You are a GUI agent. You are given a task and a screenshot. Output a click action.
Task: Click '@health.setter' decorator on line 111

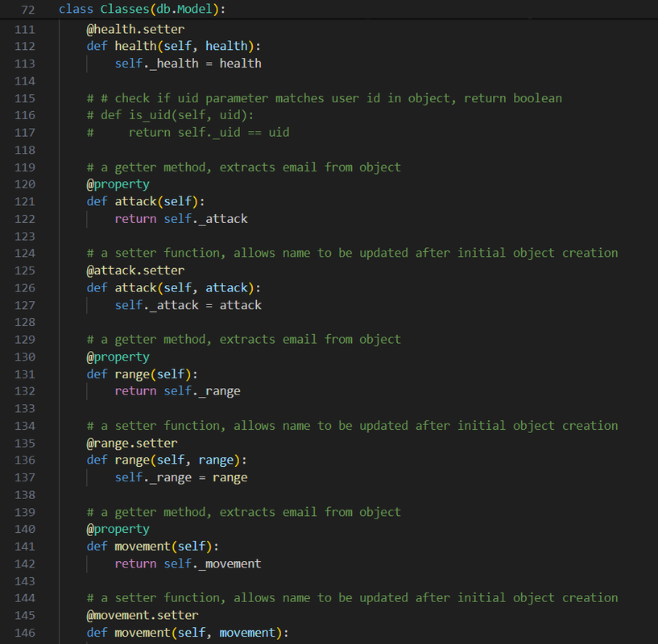click(135, 29)
